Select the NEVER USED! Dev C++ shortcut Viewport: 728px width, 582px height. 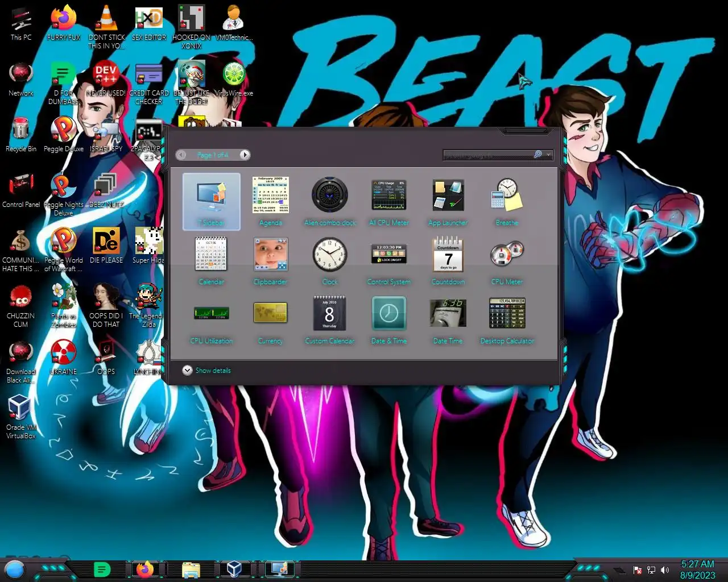[x=106, y=80]
